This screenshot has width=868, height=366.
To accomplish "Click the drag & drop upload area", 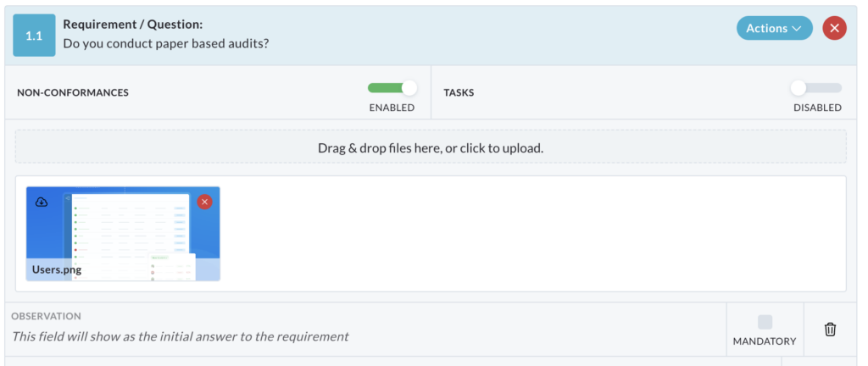I will click(x=431, y=147).
